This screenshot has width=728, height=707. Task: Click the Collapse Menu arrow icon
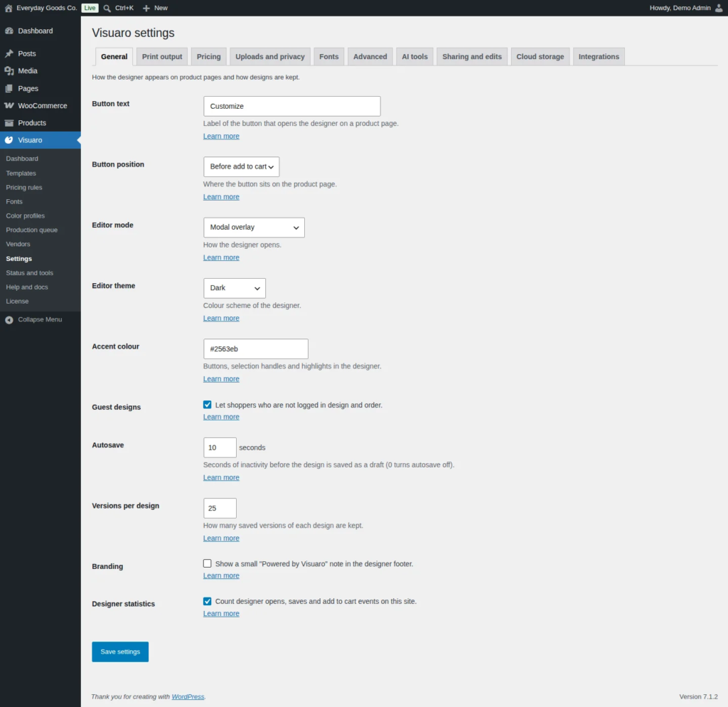pos(9,319)
